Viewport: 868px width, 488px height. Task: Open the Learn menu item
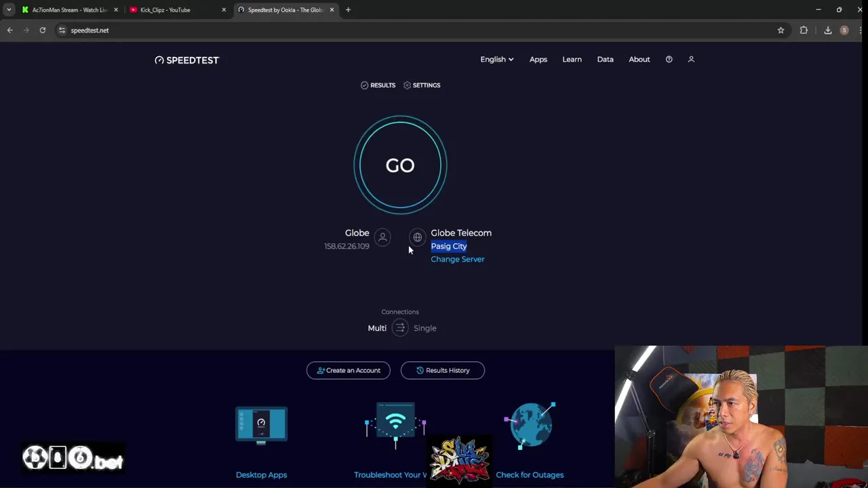[x=572, y=60]
